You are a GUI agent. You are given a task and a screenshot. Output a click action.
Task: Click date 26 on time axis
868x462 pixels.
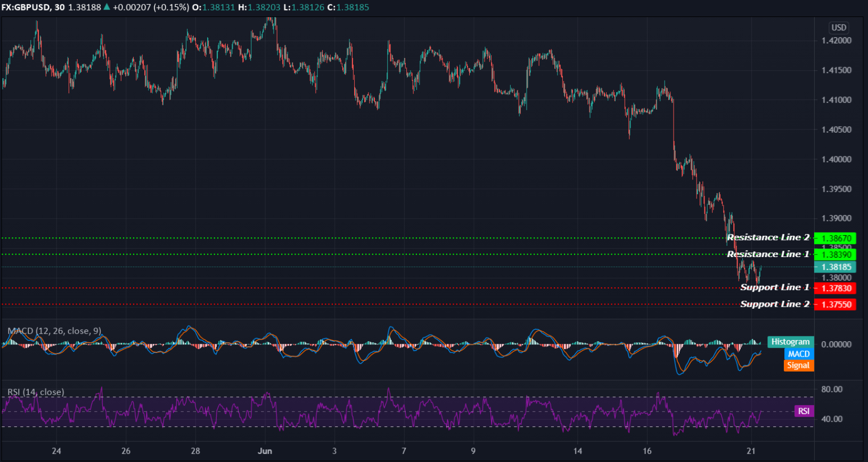pos(126,451)
